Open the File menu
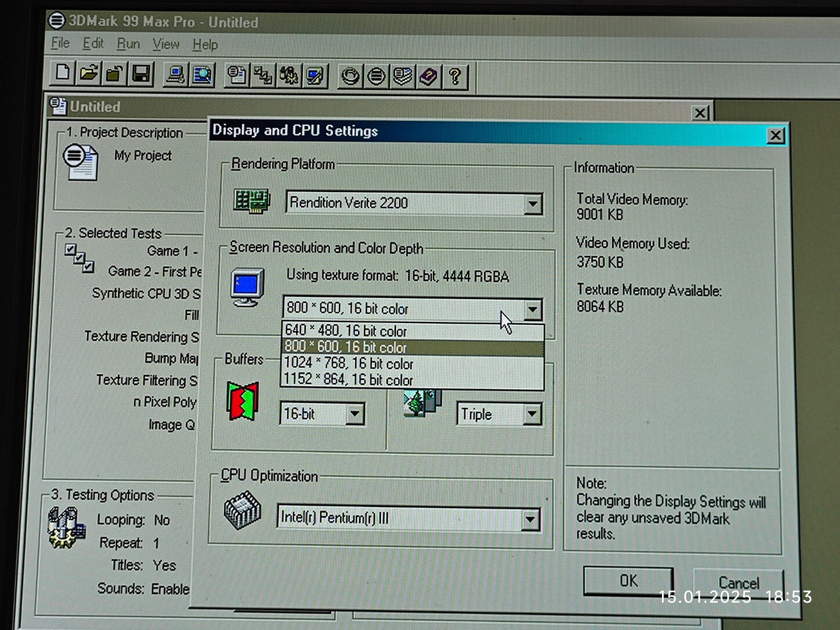This screenshot has width=840, height=630. coord(60,44)
